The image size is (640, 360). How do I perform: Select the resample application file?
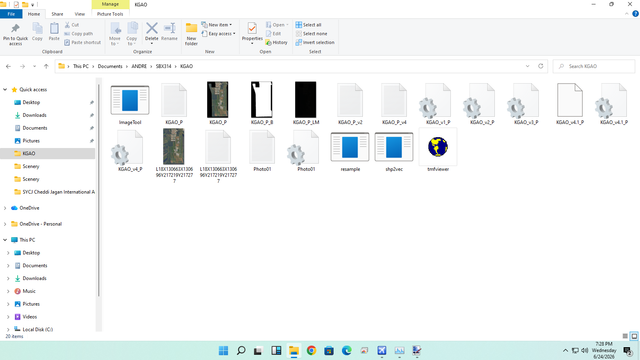[350, 151]
